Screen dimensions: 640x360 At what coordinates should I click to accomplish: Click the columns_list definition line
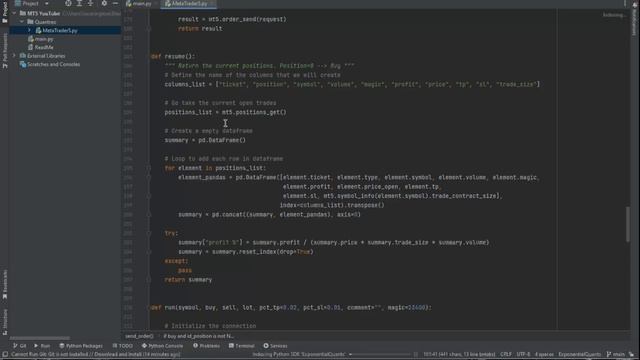click(352, 84)
